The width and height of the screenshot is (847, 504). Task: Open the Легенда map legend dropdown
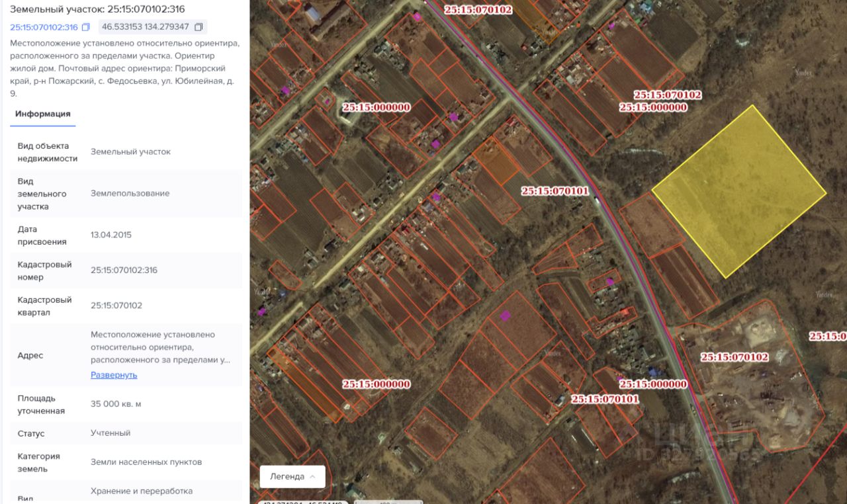[x=292, y=476]
